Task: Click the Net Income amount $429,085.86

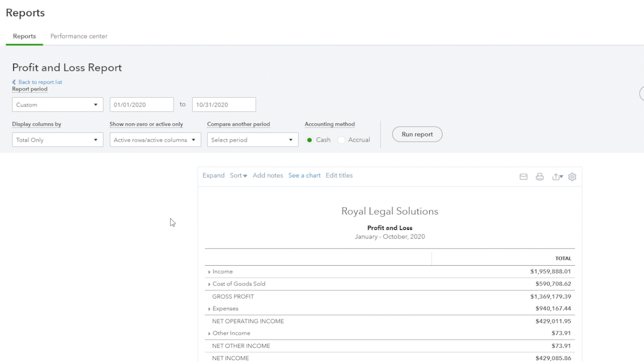Action: pyautogui.click(x=553, y=358)
